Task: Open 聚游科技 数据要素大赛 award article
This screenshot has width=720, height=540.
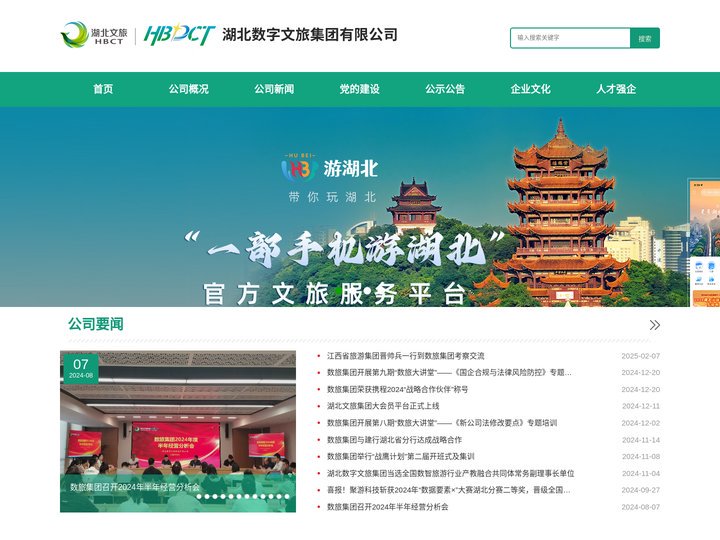Action: coord(449,490)
